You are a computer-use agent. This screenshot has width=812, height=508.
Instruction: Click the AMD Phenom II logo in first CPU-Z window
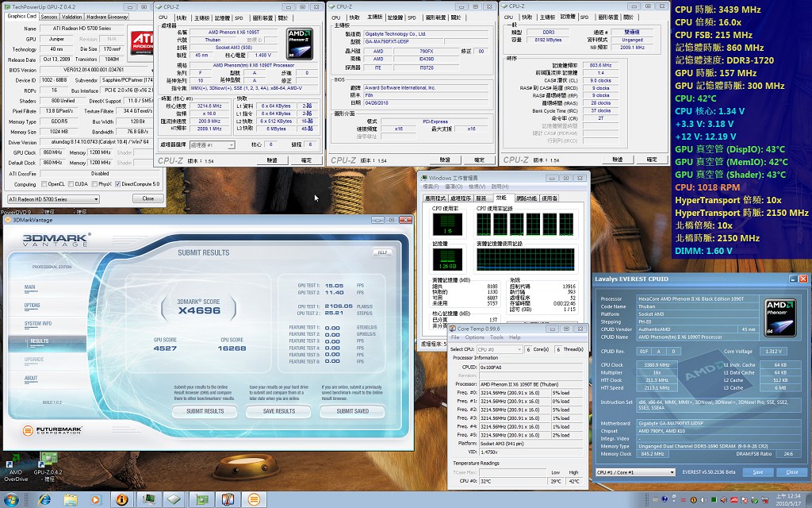click(x=300, y=44)
